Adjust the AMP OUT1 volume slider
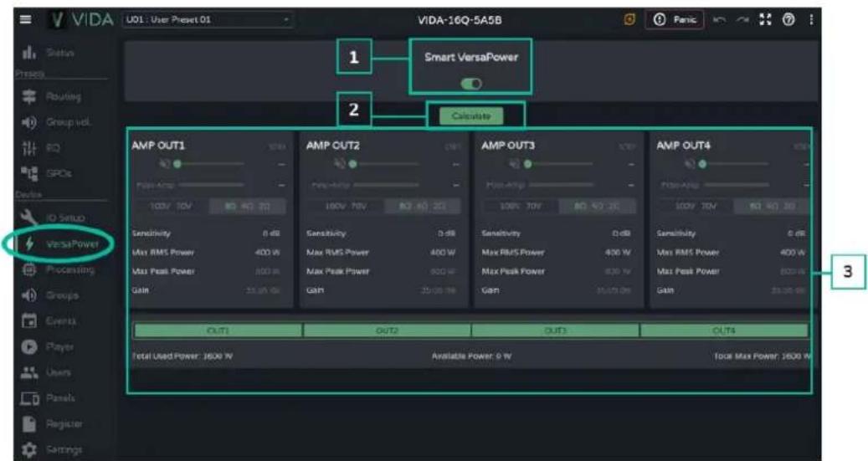Screen dimensions: 868x461 [210, 164]
